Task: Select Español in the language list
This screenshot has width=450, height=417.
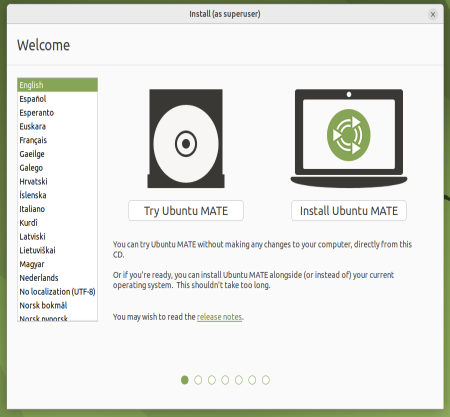Action: tap(57, 99)
